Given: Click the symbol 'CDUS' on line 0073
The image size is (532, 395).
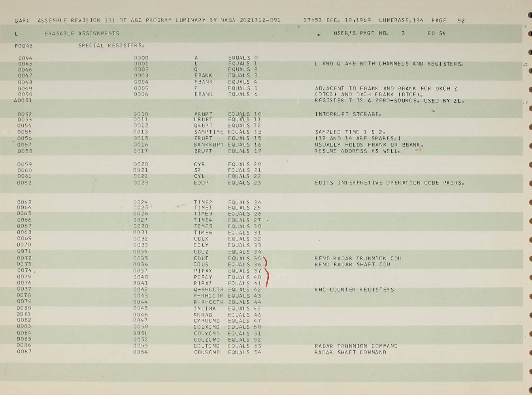Looking at the screenshot, I should click(201, 265).
